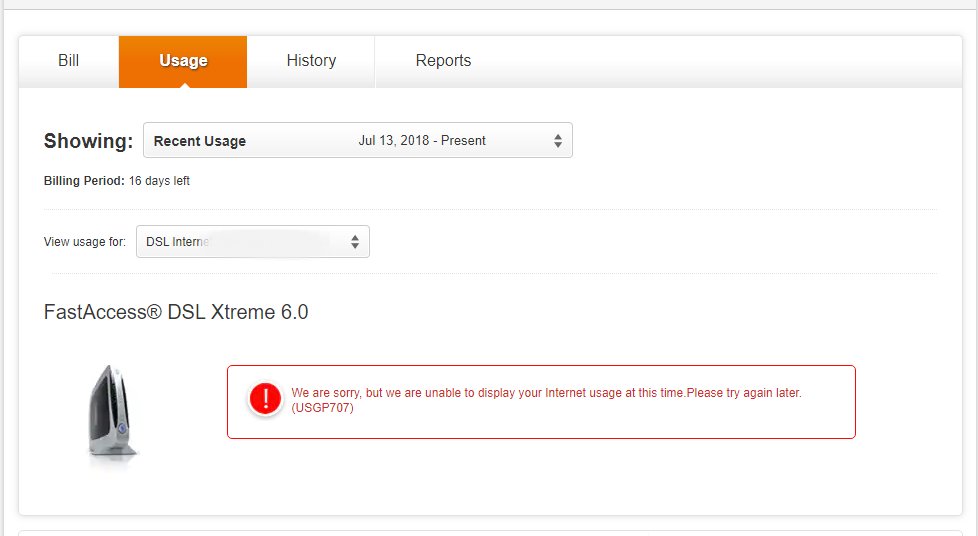The height and width of the screenshot is (536, 978).
Task: Go to the Reports tab
Action: [x=443, y=61]
